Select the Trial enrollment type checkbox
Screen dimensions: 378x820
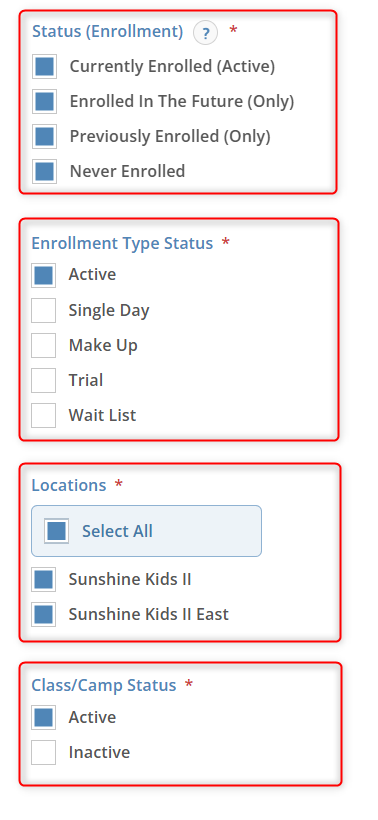(x=43, y=380)
